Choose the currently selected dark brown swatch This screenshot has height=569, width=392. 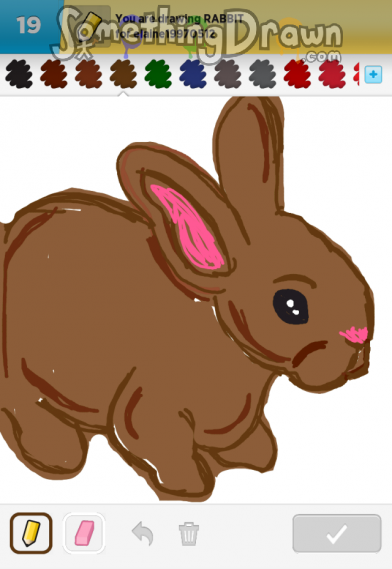(123, 74)
